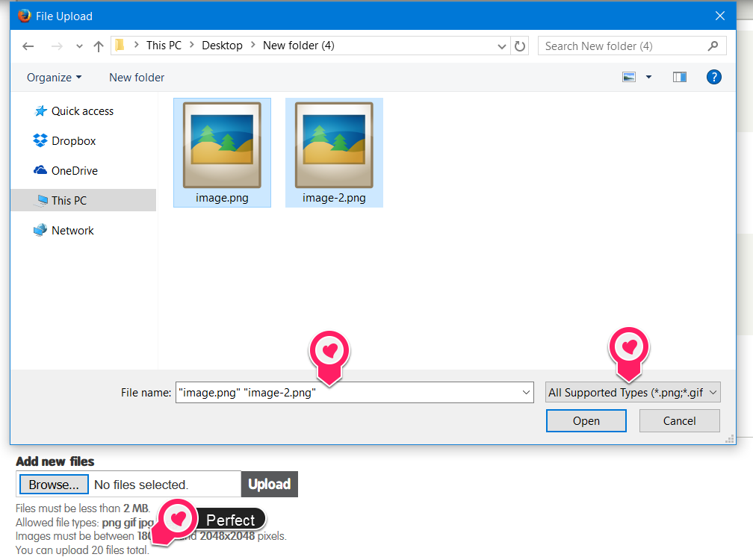
Task: Toggle the preview pane icon
Action: click(679, 77)
